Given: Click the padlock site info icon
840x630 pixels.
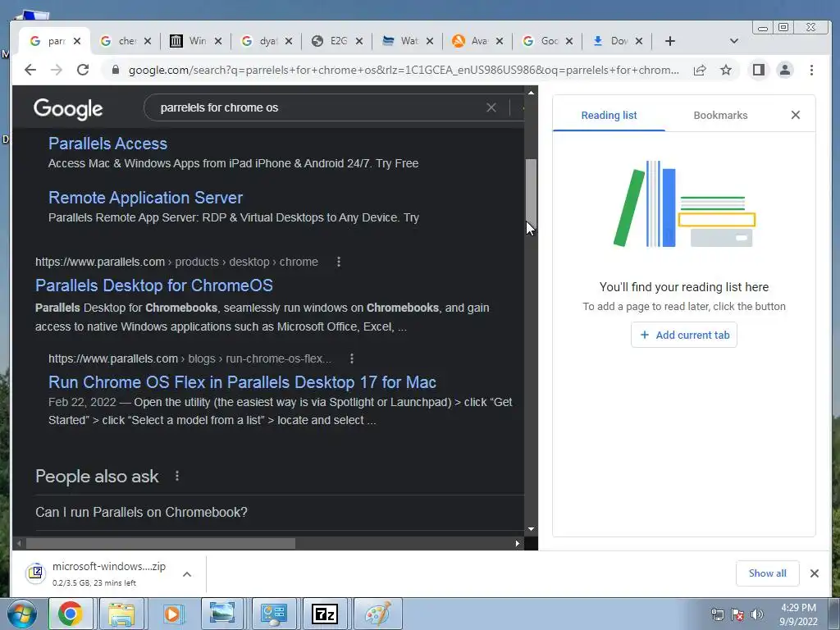Looking at the screenshot, I should 115,70.
